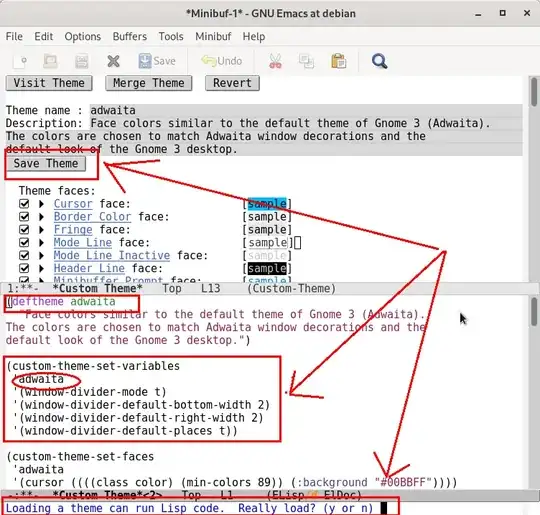This screenshot has height=515, width=540.
Task: Uncheck the Cursor face checkbox
Action: click(24, 204)
